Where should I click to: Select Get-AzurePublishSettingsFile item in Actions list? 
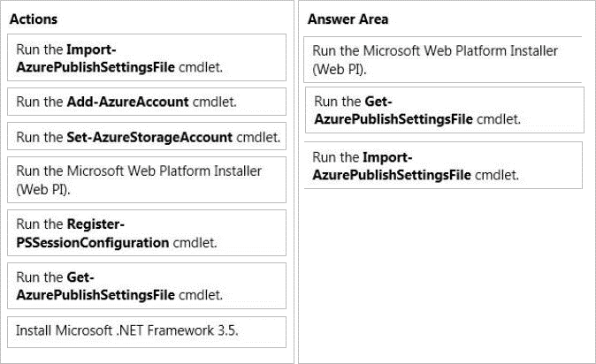click(x=147, y=285)
